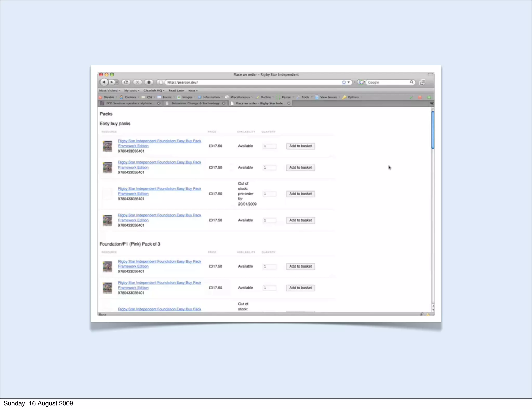Open the View Source toolbar menu

[328, 97]
